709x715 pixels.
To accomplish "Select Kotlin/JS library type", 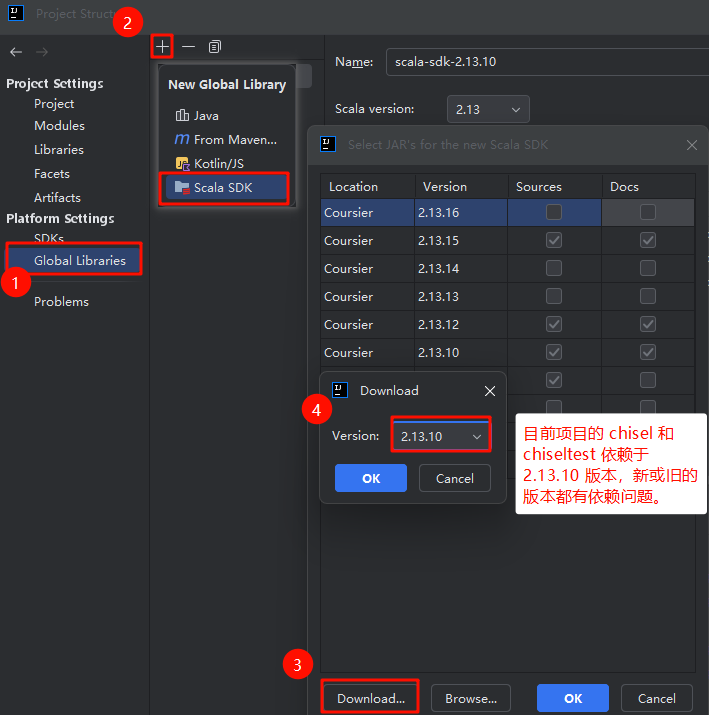I will tap(218, 163).
